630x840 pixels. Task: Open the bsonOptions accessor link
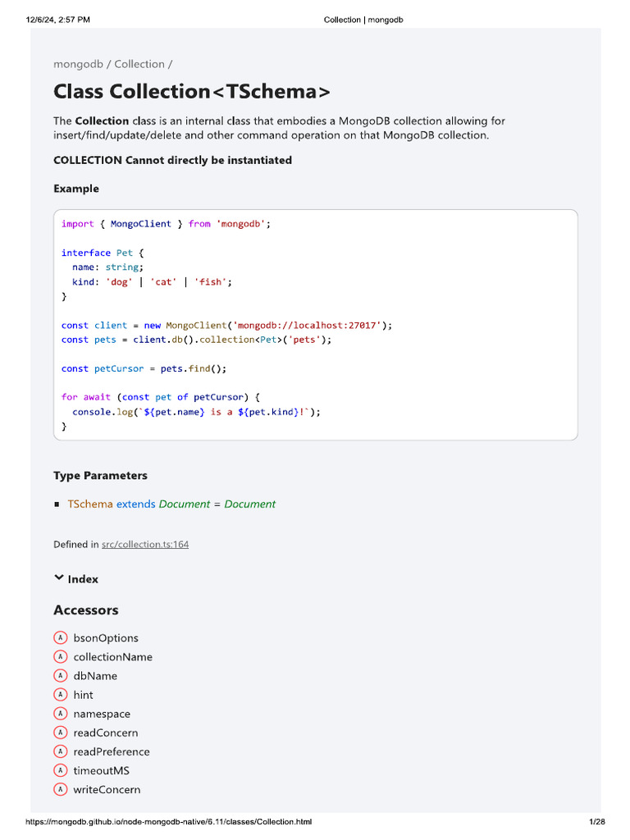(106, 637)
